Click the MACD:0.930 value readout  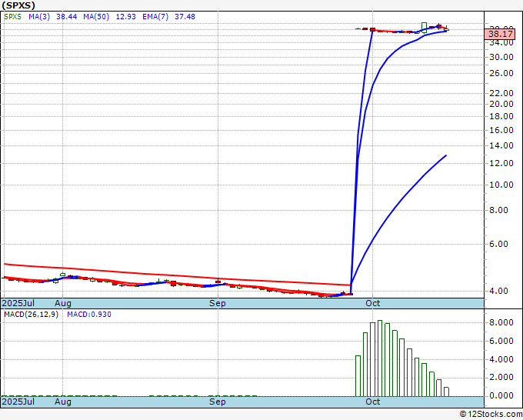88,314
